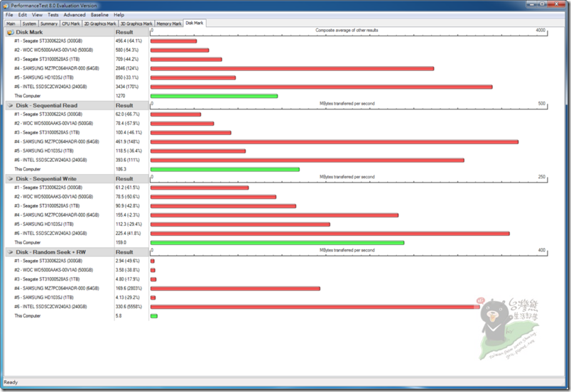Switch to the 3D Graphics Mark tab
This screenshot has width=571, height=392.
(x=136, y=23)
